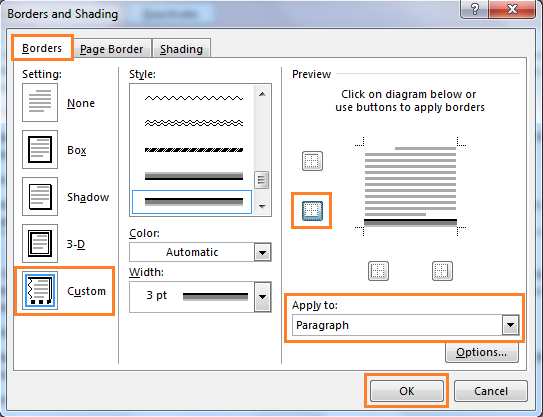Image resolution: width=543 pixels, height=417 pixels.
Task: Select the Box border setting icon
Action: click(x=40, y=150)
